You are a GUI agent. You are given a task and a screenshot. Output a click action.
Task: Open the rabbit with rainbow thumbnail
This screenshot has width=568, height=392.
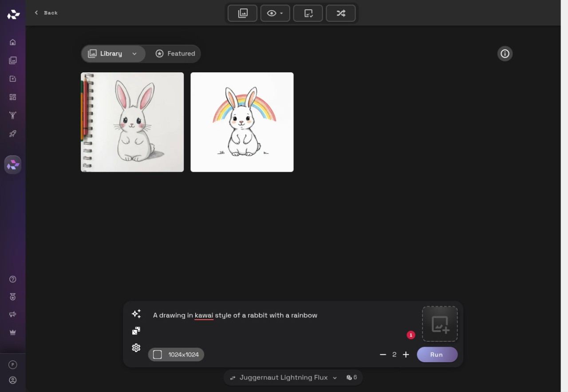click(242, 122)
